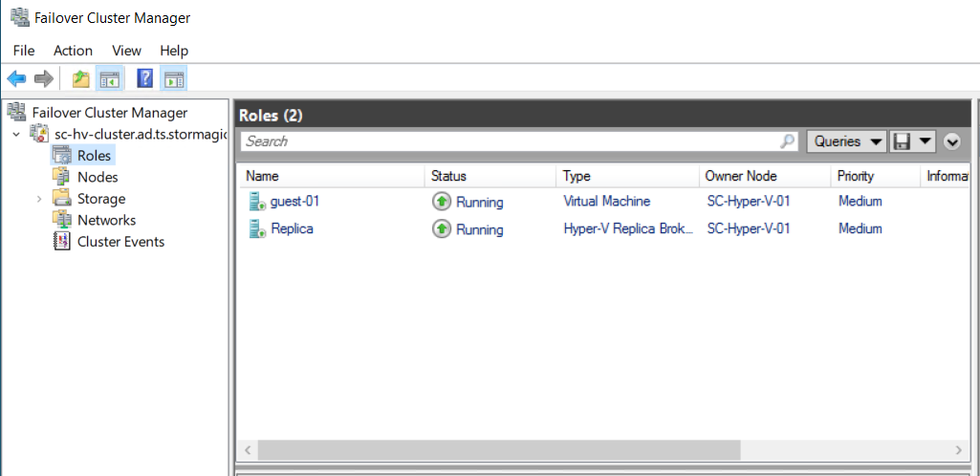Click the search magnifier icon

(x=788, y=141)
